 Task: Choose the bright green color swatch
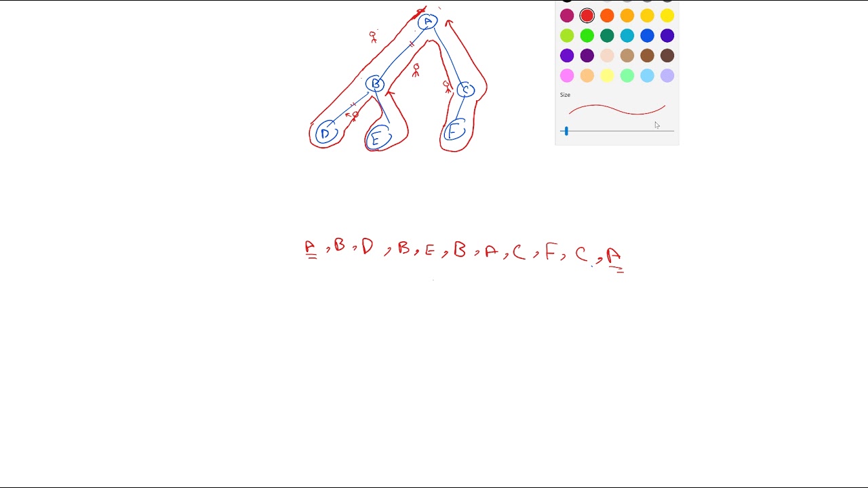click(587, 35)
